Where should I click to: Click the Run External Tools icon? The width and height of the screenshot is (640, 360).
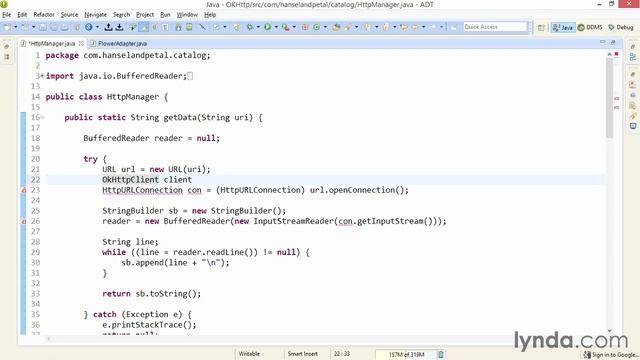click(x=286, y=27)
